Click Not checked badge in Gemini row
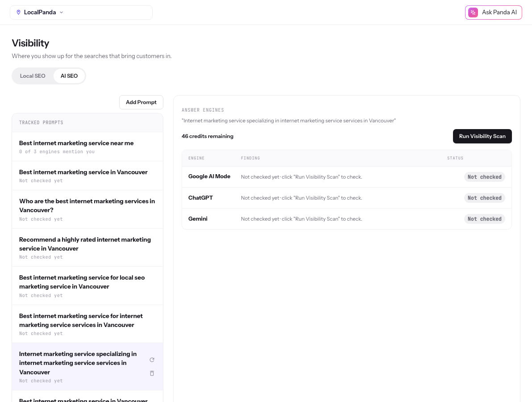 point(485,219)
